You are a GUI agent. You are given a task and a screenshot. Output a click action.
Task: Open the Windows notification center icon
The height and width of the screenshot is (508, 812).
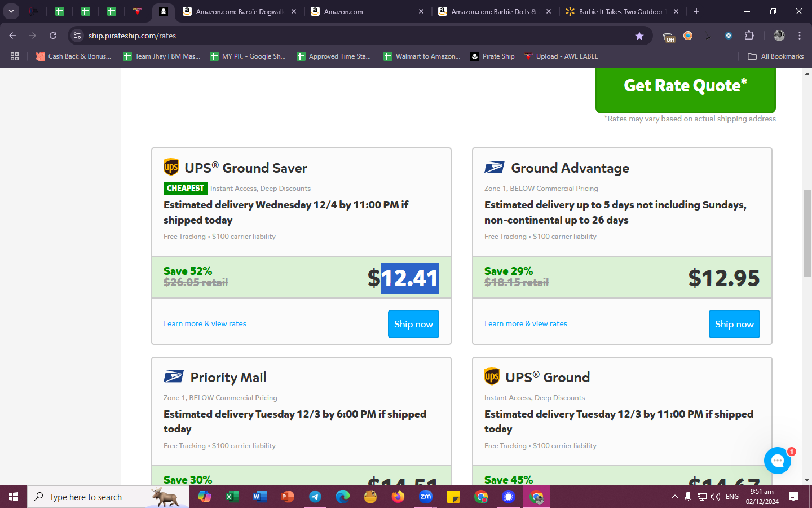[x=793, y=497]
